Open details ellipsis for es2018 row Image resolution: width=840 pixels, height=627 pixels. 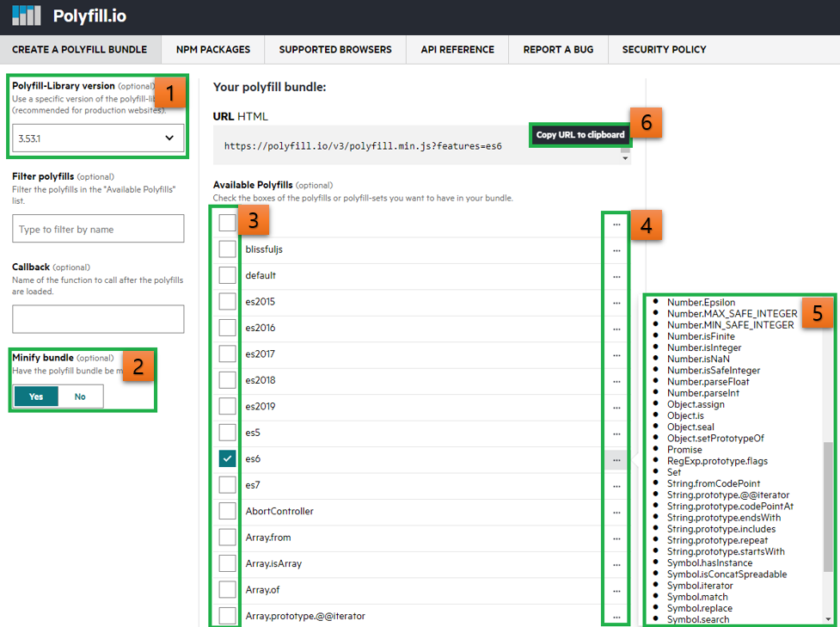616,382
